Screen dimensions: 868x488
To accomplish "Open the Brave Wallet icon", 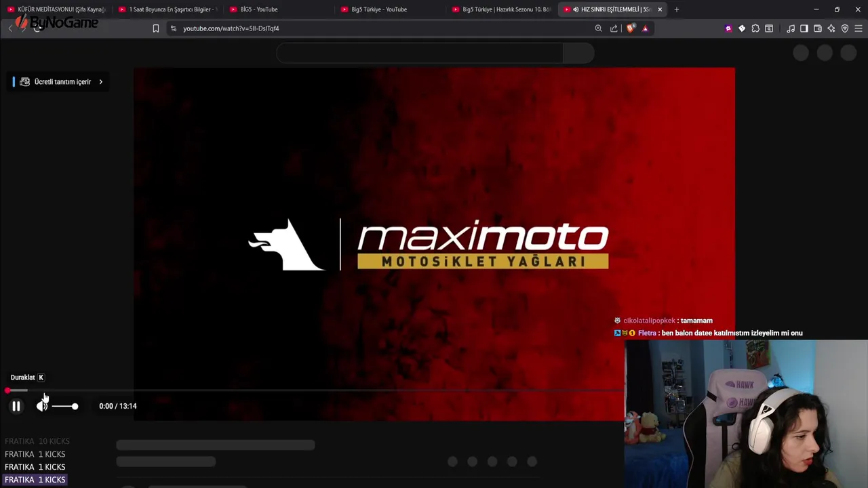I will [x=818, y=28].
